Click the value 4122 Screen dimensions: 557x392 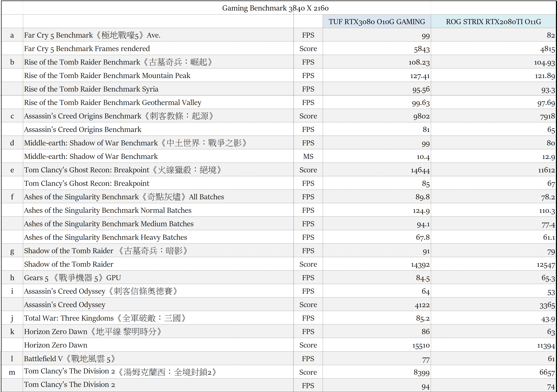coord(422,305)
